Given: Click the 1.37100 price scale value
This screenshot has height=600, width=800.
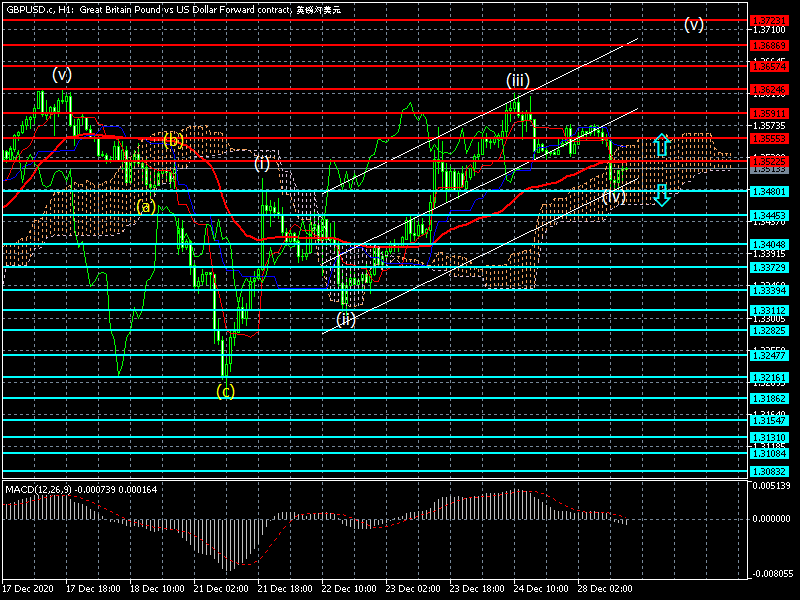Looking at the screenshot, I should click(x=769, y=30).
